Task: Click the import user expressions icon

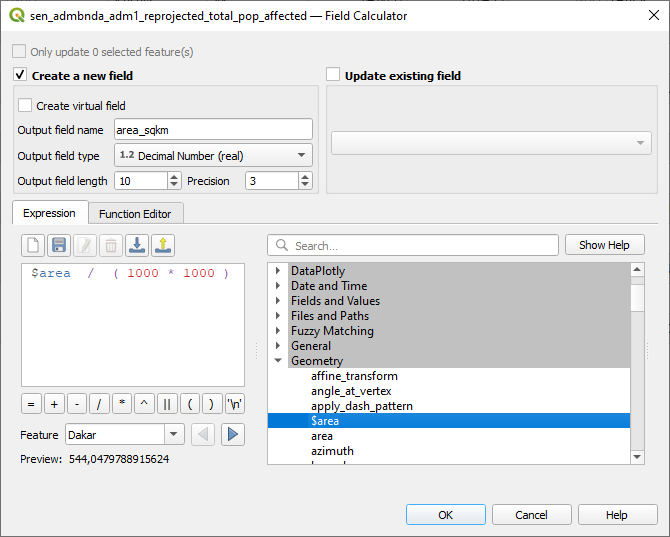Action: point(137,245)
